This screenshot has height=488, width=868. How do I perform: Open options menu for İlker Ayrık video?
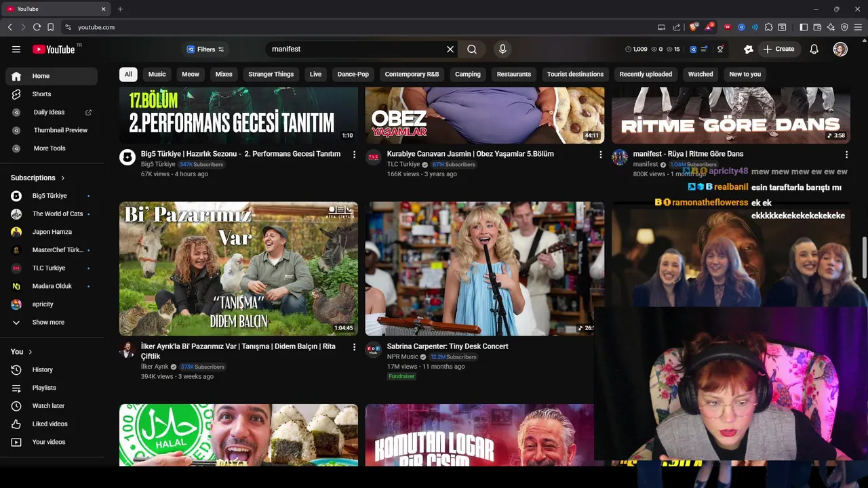coord(354,347)
